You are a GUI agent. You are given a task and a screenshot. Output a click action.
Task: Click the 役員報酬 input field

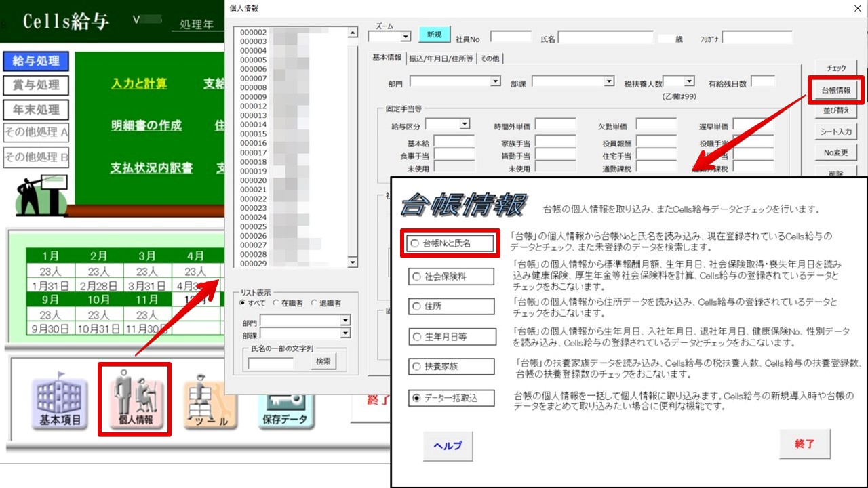657,142
